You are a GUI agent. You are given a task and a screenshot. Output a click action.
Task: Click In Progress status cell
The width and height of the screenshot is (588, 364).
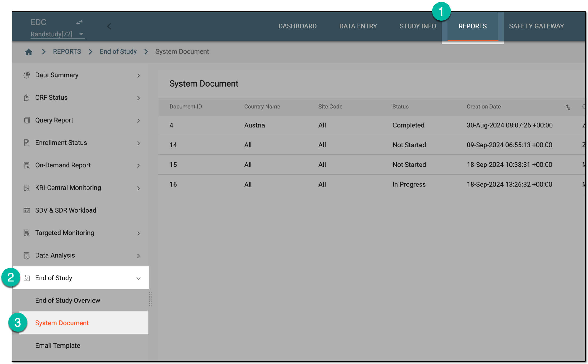(409, 185)
